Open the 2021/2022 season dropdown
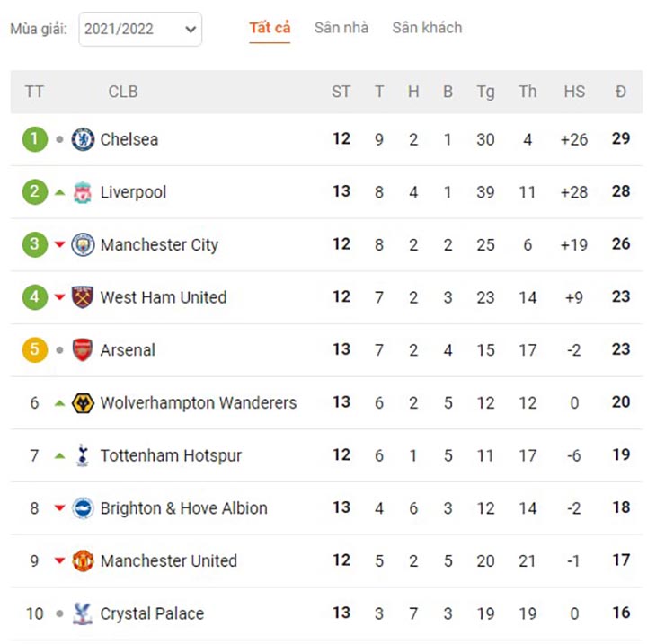665x644 pixels. point(140,29)
